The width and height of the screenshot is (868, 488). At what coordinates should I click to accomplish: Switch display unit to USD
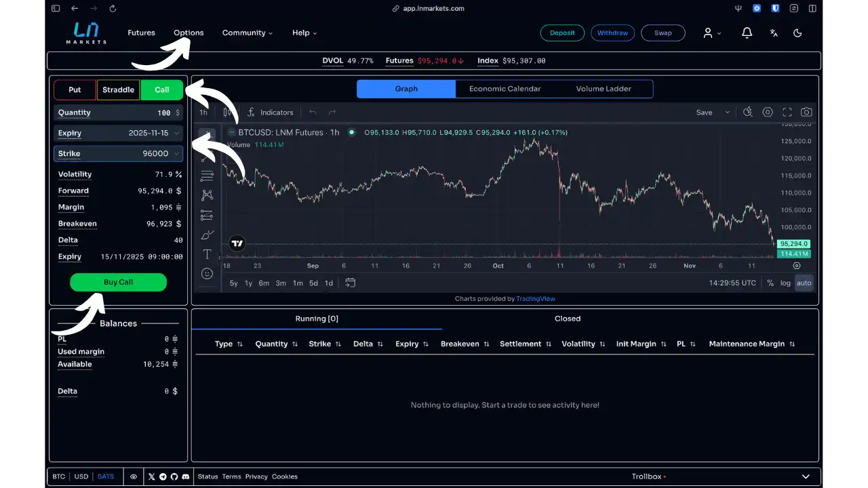81,476
